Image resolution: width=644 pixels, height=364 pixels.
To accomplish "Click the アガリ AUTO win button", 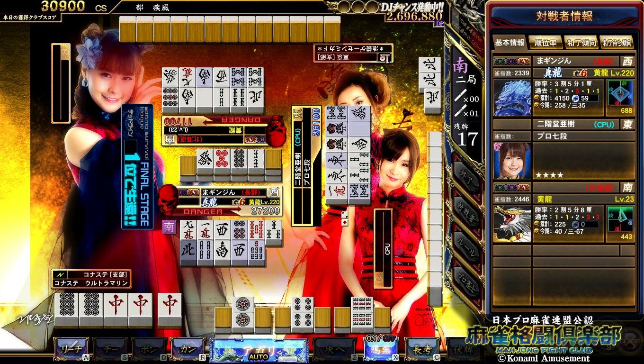I will click(x=259, y=350).
